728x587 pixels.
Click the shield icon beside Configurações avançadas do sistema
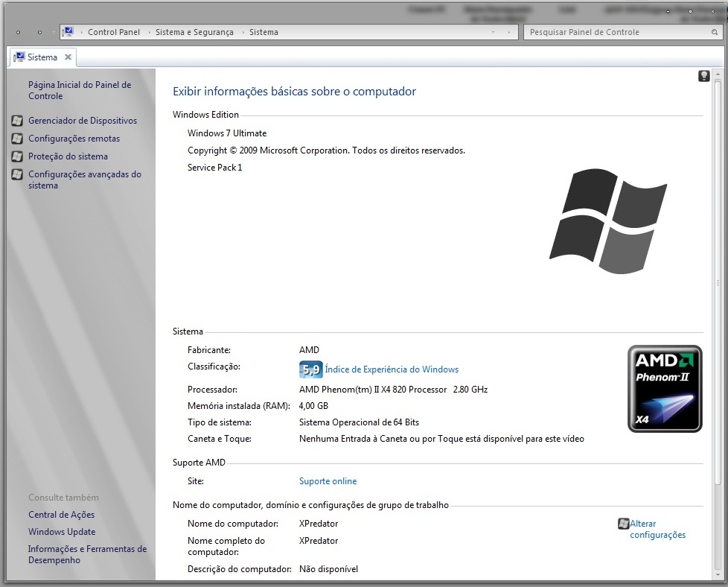pyautogui.click(x=17, y=174)
